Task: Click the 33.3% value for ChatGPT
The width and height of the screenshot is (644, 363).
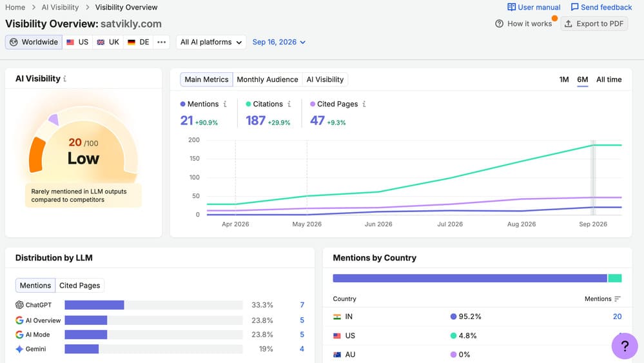Action: pos(262,305)
